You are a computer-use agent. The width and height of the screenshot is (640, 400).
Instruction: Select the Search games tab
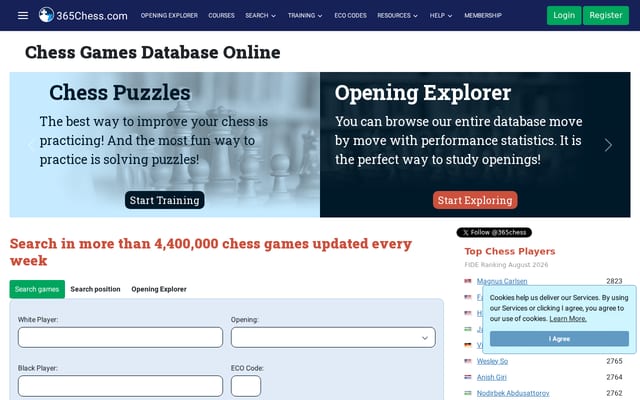pos(37,289)
